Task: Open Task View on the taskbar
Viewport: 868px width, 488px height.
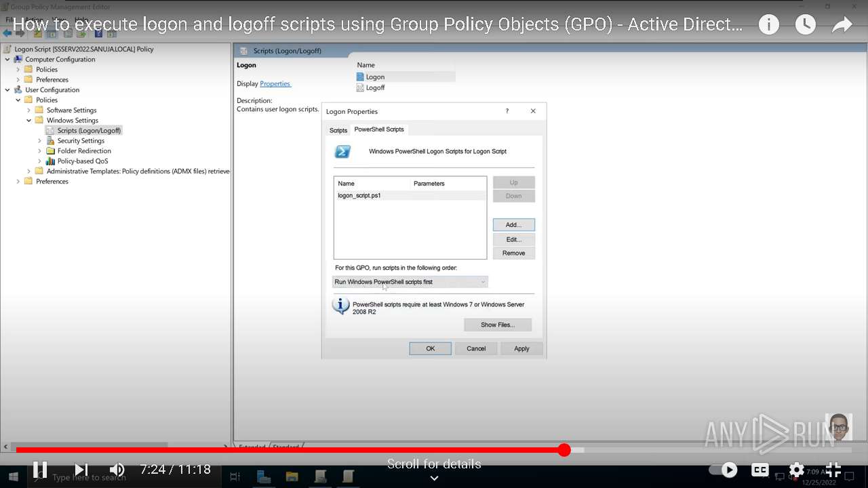Action: click(x=235, y=476)
